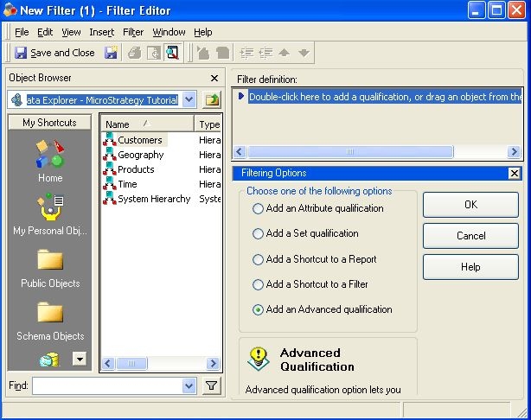Click the Cancel button
The height and width of the screenshot is (420, 531).
pyautogui.click(x=470, y=236)
